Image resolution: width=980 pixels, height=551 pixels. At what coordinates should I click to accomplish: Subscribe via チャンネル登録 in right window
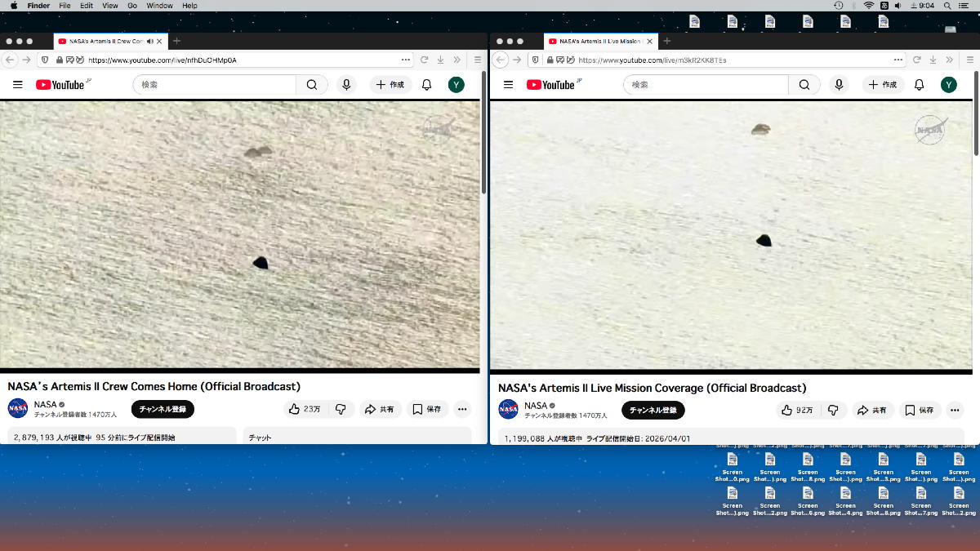point(653,410)
